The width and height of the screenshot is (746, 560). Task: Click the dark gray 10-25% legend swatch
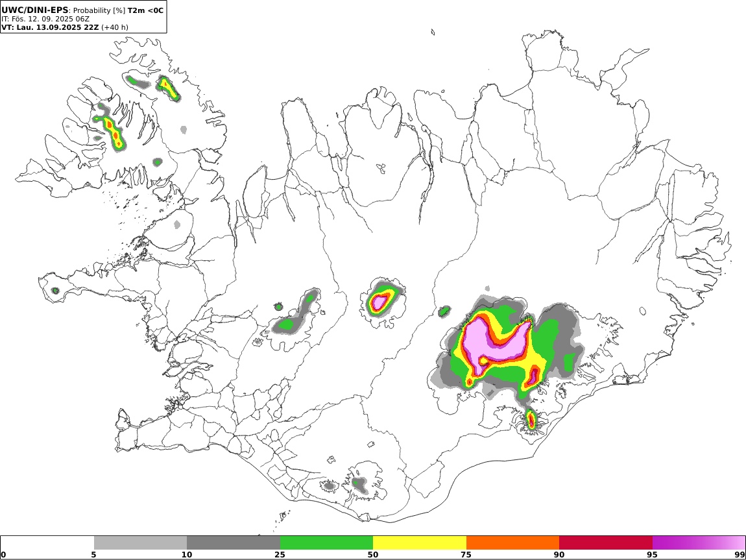234,543
